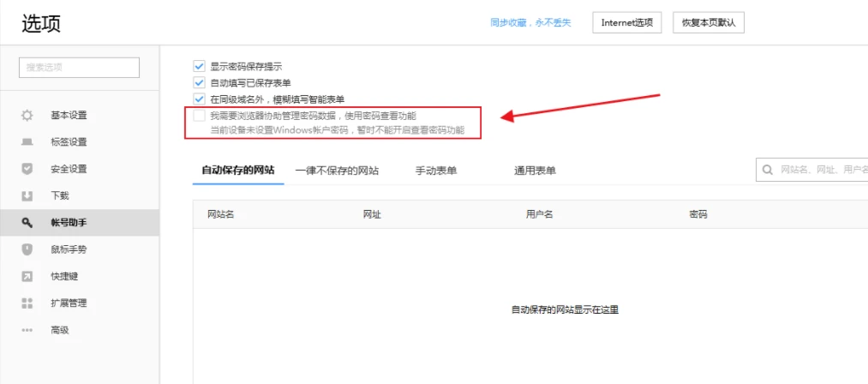Viewport: 868px width, 384px height.
Task: Click the shield icon beside 安全设置
Action: point(27,169)
